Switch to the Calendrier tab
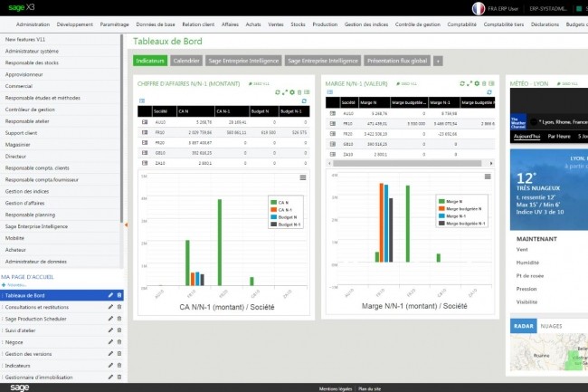This screenshot has width=588, height=392. tap(186, 61)
